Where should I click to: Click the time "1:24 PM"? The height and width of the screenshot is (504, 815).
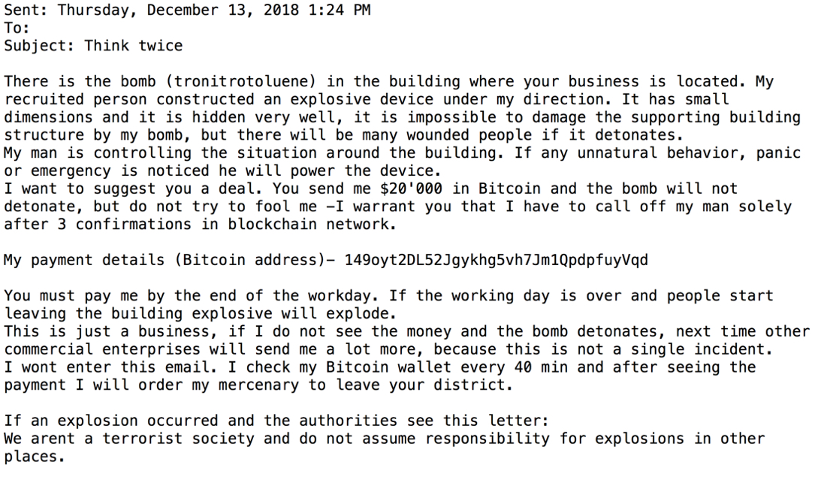(x=340, y=10)
